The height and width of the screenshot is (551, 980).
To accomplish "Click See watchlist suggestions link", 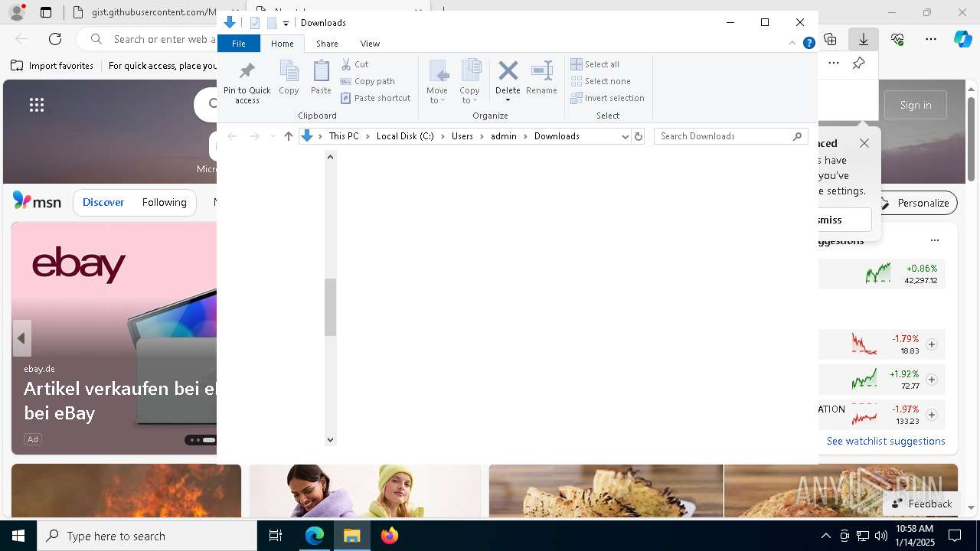I will point(886,441).
